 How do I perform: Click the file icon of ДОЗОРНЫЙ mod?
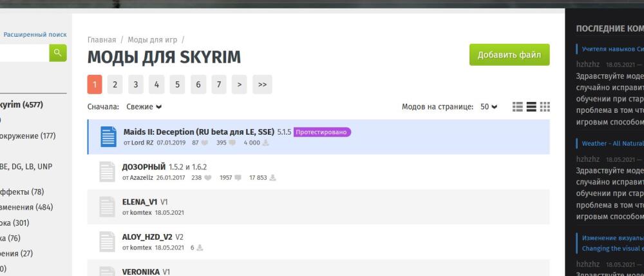[x=107, y=172]
